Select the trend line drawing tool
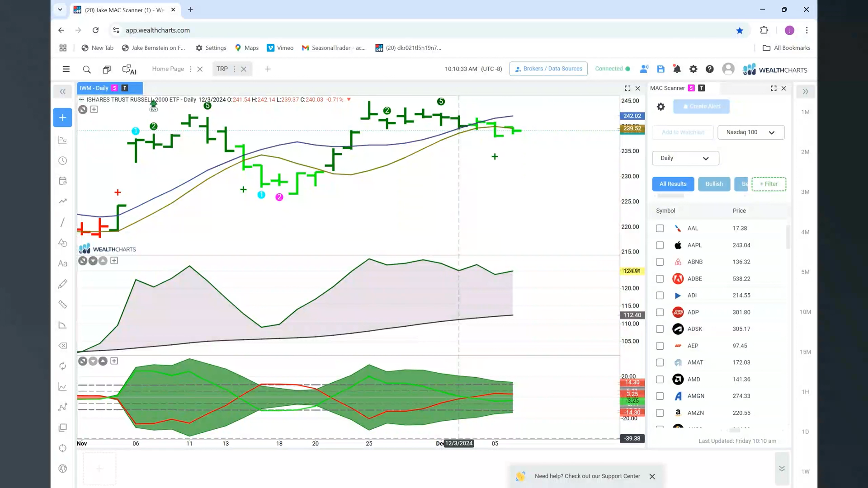Screen dimensions: 868x488 [63, 222]
